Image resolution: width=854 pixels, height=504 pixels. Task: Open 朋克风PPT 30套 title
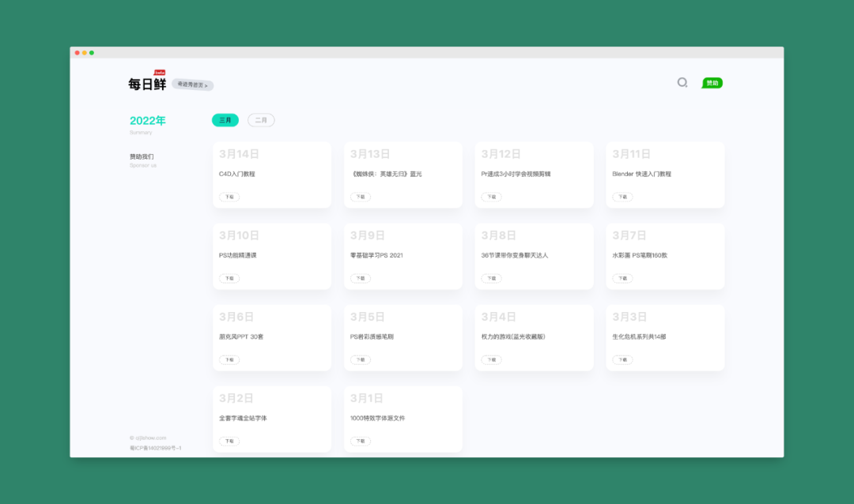pyautogui.click(x=241, y=337)
